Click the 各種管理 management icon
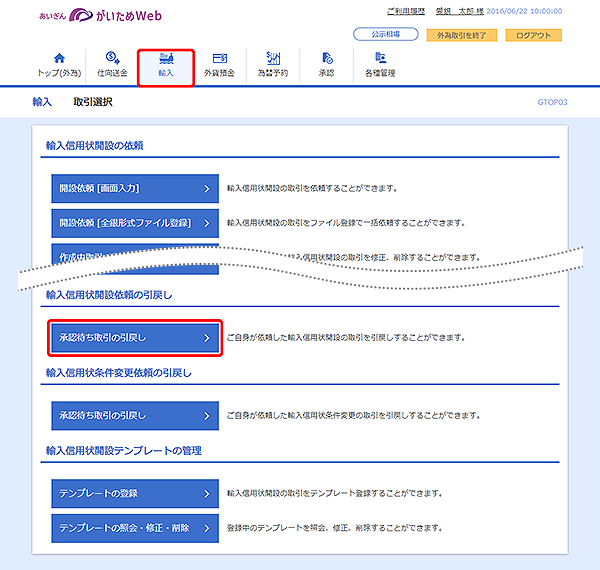Image resolution: width=600 pixels, height=570 pixels. (x=380, y=58)
